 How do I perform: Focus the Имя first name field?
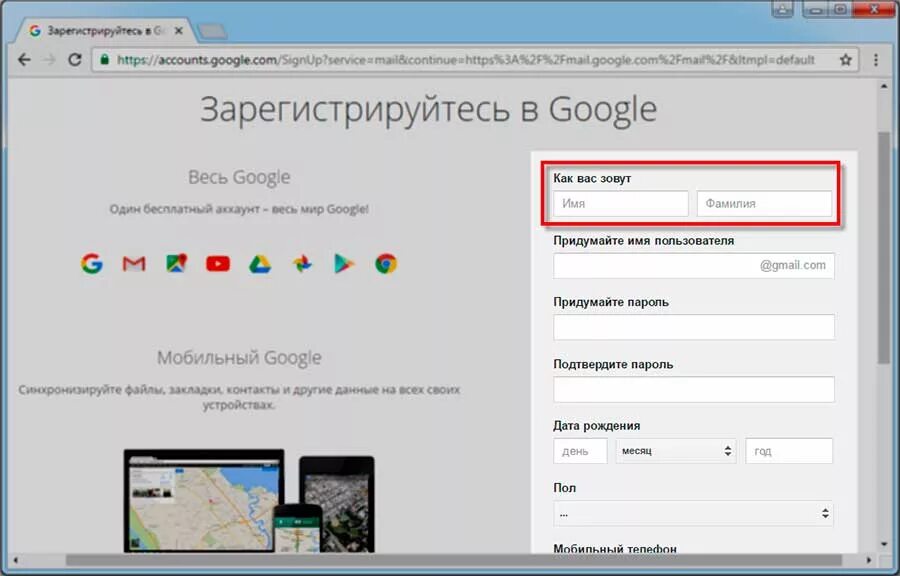click(620, 204)
